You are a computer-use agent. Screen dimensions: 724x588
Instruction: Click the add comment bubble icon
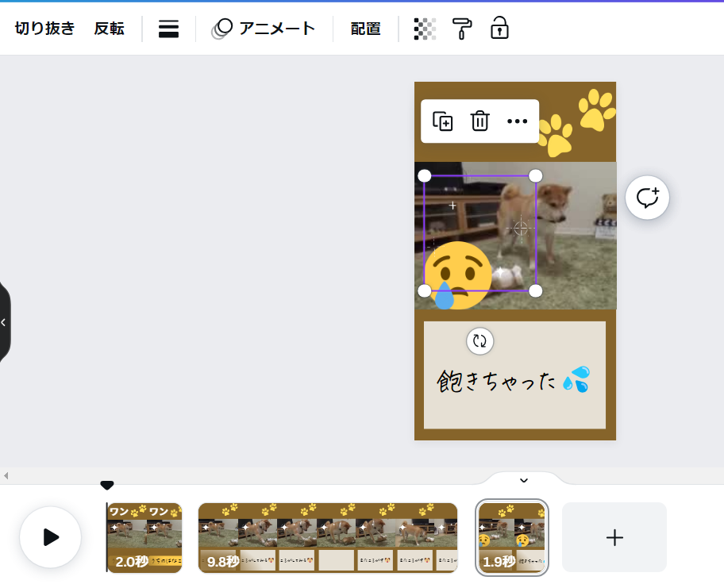pyautogui.click(x=647, y=198)
